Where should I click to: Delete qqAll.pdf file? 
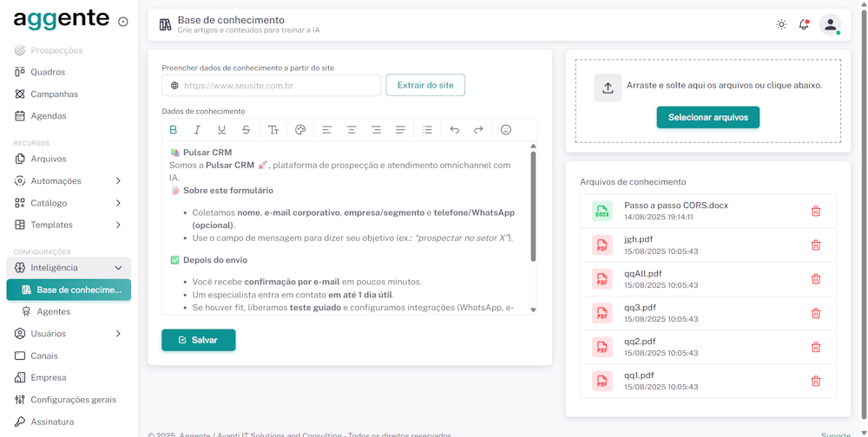pos(815,279)
